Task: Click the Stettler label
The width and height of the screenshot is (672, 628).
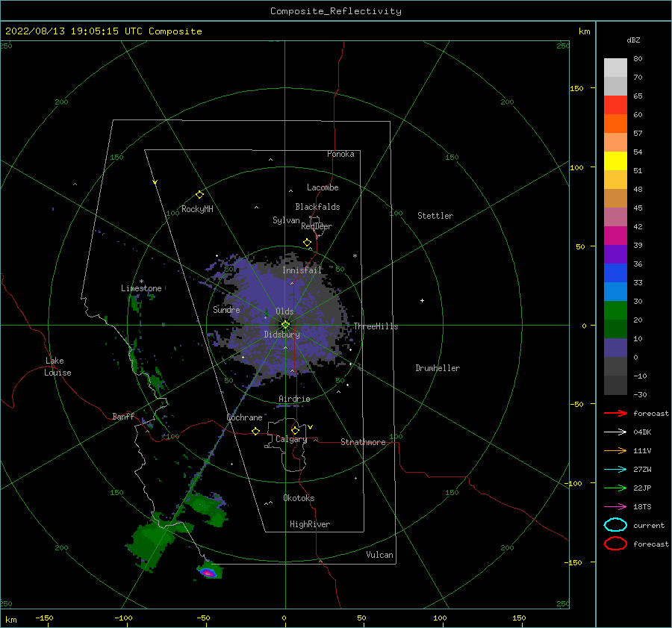Action: (x=435, y=216)
